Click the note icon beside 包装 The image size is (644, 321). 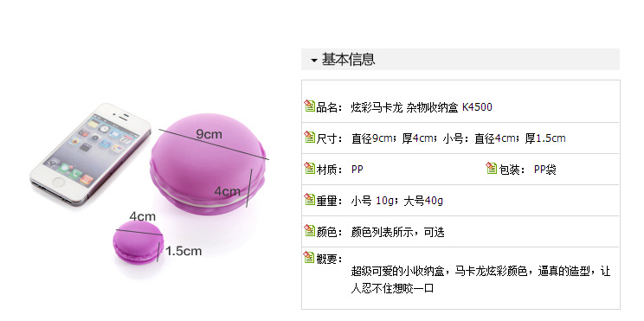[x=491, y=168]
